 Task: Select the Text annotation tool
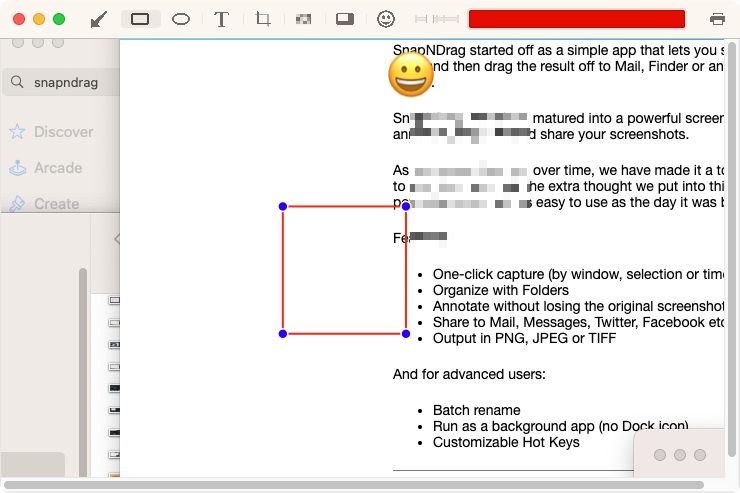coord(221,19)
